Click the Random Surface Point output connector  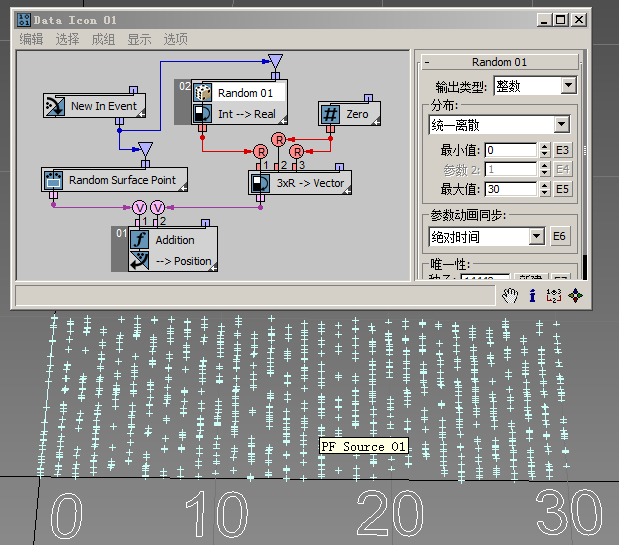point(53,195)
